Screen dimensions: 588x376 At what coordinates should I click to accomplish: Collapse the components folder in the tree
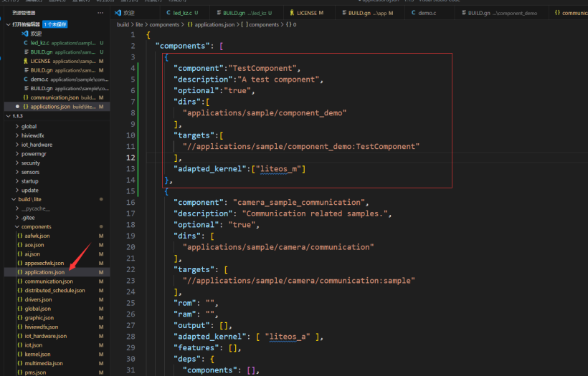pyautogui.click(x=17, y=226)
